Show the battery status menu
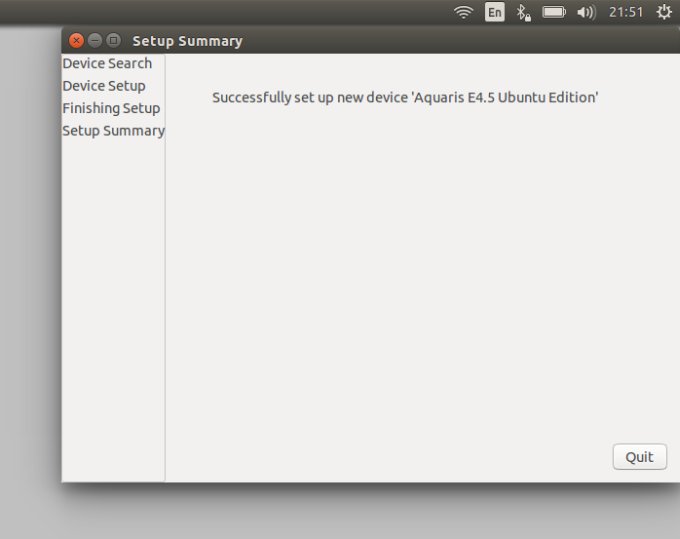Viewport: 680px width, 539px height. coord(553,12)
